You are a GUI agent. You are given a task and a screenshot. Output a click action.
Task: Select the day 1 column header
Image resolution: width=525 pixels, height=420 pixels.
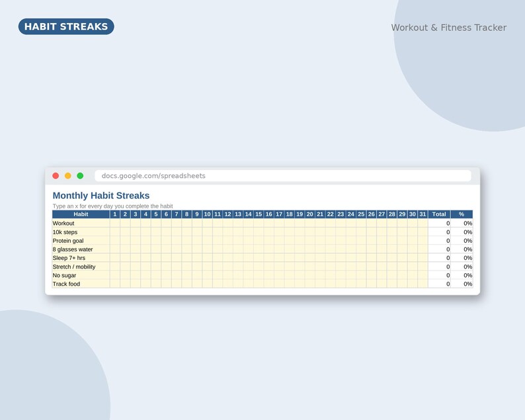point(115,214)
